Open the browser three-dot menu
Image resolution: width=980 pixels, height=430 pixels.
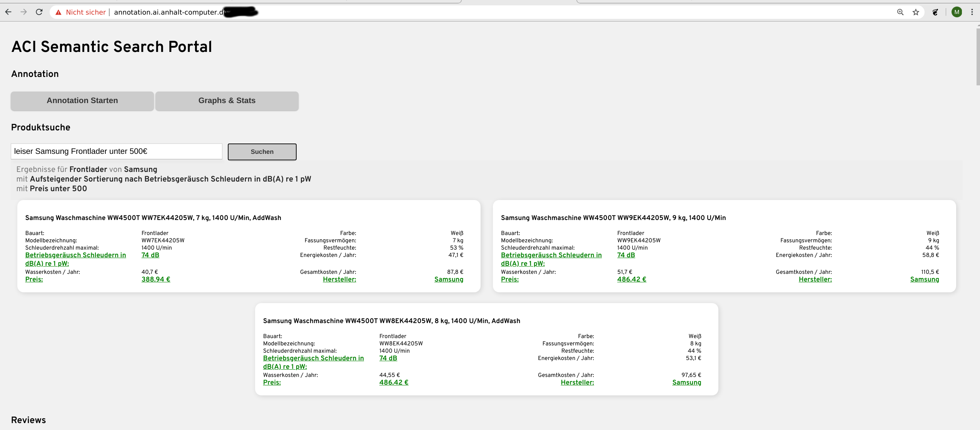(972, 12)
